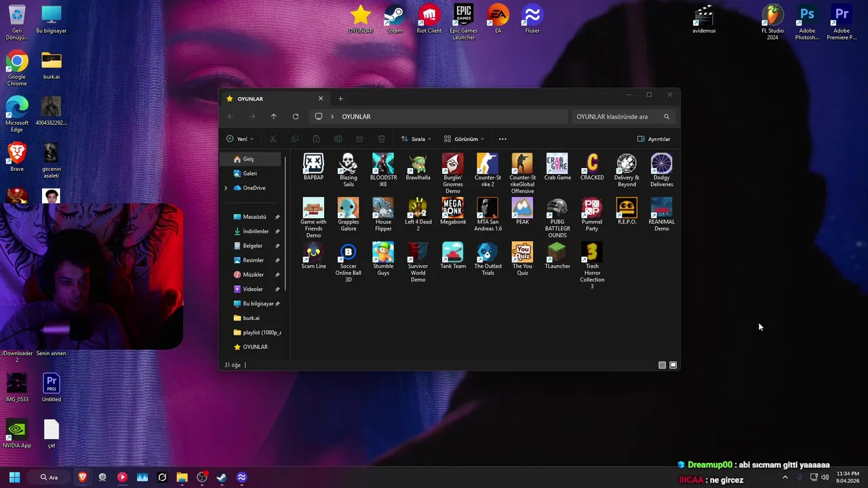Open the Yeni (New) dropdown
The height and width of the screenshot is (488, 868).
tap(240, 139)
